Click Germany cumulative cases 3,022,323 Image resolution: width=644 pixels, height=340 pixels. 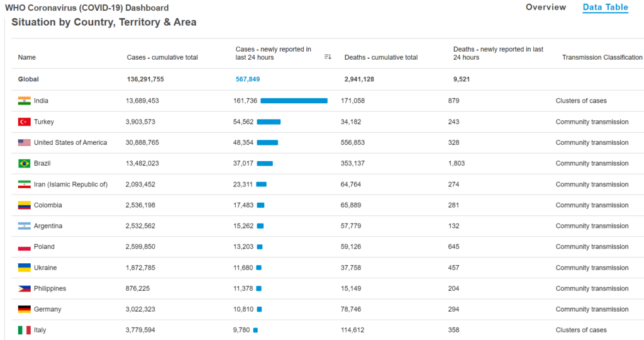point(140,309)
